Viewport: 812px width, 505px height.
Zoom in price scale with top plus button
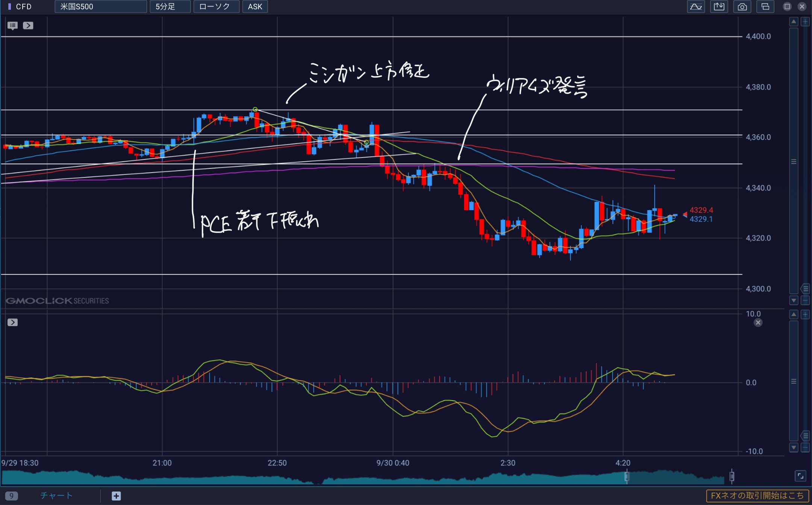tap(805, 22)
